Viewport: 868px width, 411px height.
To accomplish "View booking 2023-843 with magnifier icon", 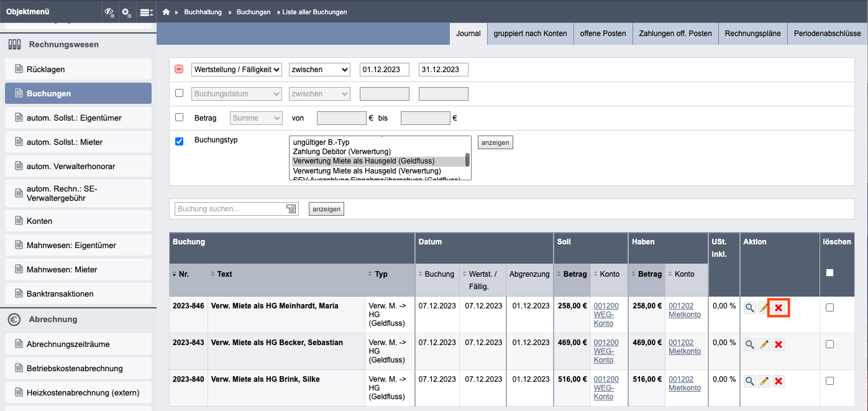I will click(750, 344).
